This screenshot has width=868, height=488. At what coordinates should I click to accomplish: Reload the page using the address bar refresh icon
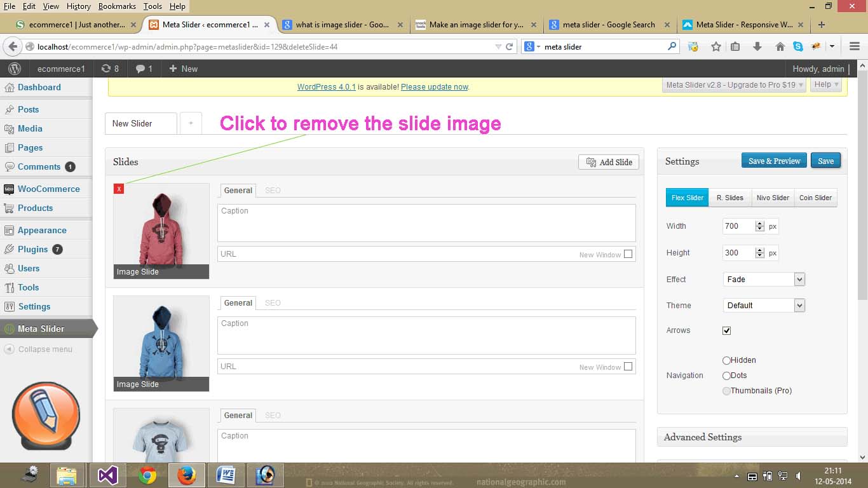510,46
